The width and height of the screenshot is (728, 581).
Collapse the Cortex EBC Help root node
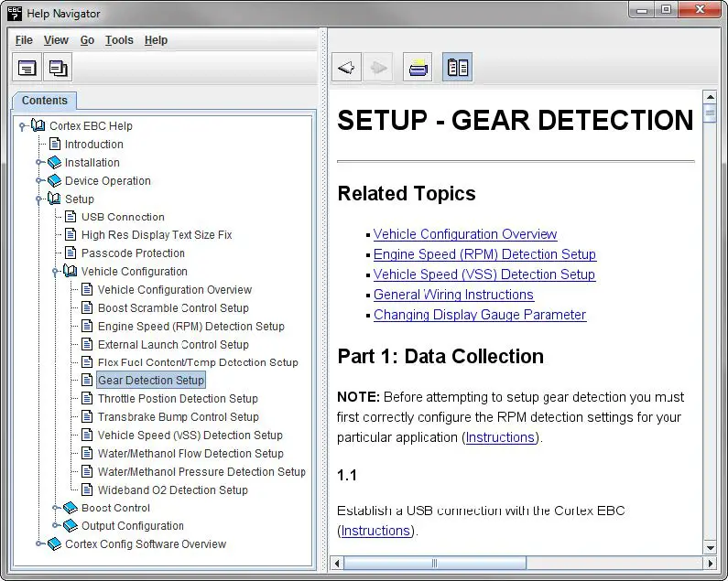pyautogui.click(x=22, y=126)
